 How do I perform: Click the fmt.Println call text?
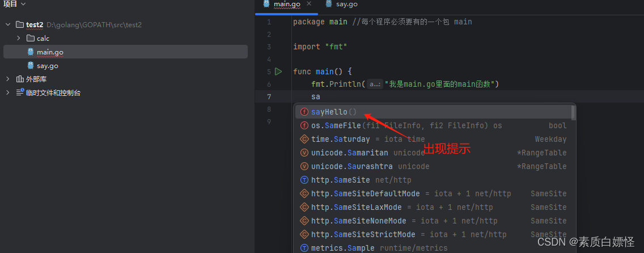coord(338,84)
